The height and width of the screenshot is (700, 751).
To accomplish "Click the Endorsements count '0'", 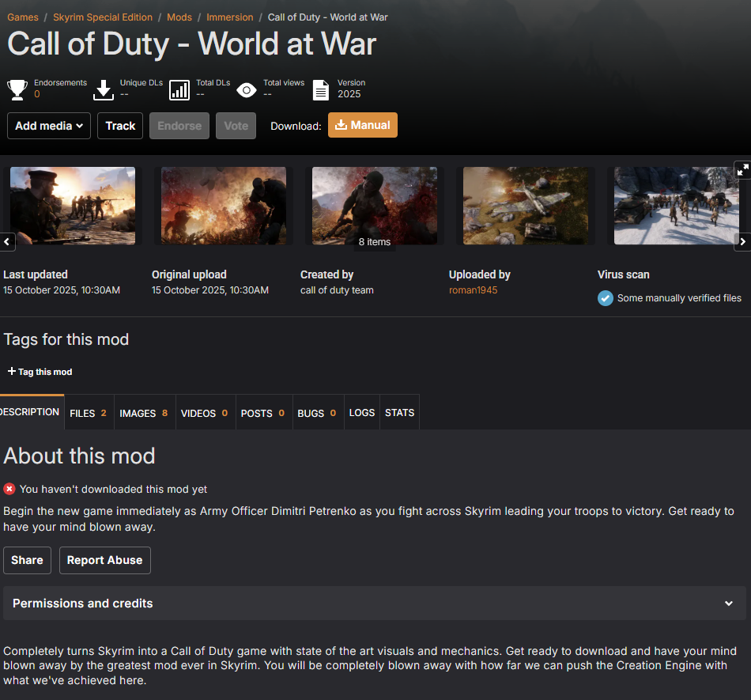I will (37, 94).
